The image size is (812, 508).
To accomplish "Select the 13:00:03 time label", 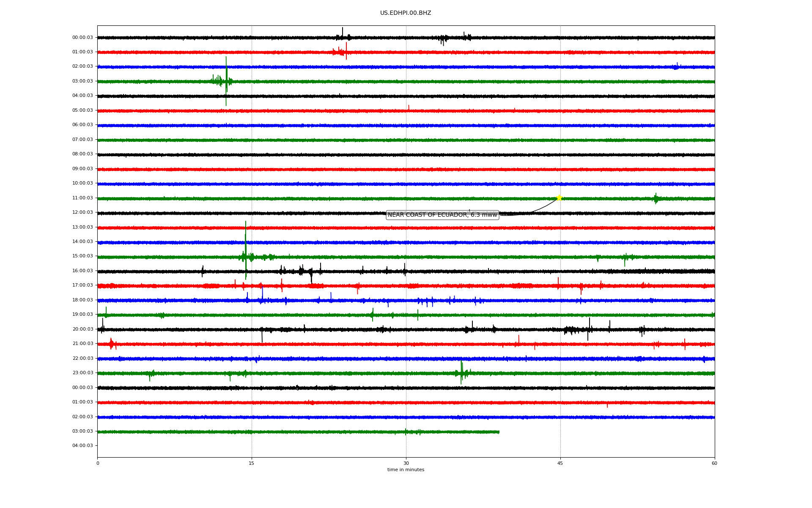I will (x=82, y=227).
